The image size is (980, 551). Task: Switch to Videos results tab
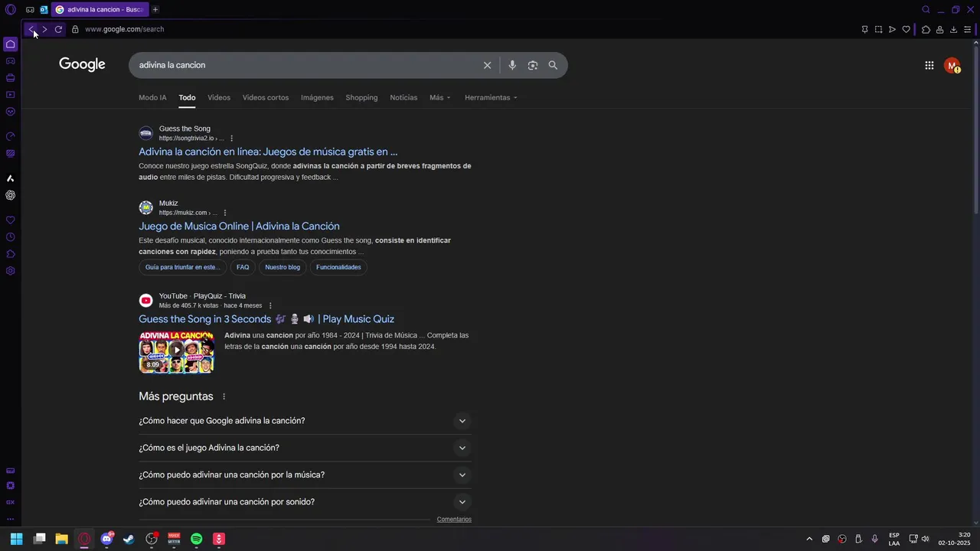point(219,98)
